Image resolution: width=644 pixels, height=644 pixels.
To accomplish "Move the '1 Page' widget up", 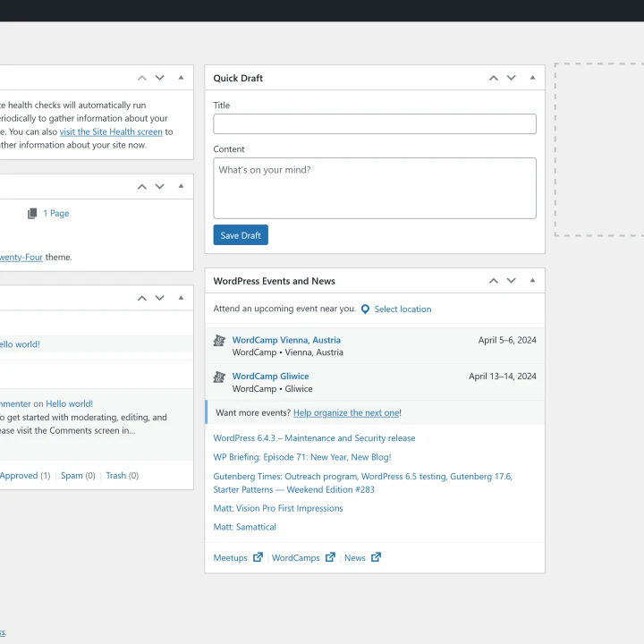I will point(141,187).
